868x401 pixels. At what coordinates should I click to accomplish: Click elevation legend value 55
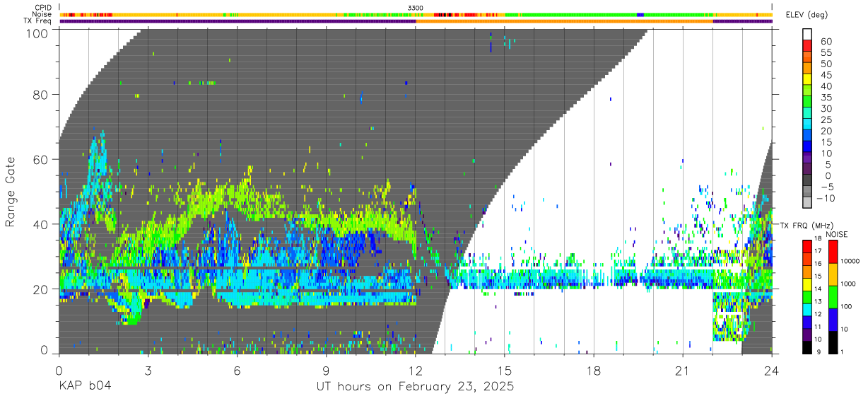point(826,53)
